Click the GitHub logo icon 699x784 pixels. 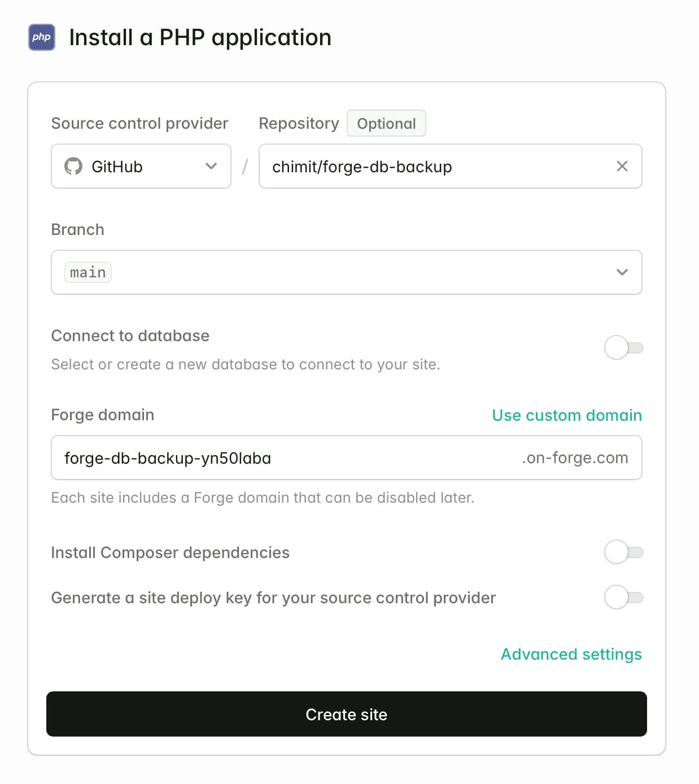(74, 166)
